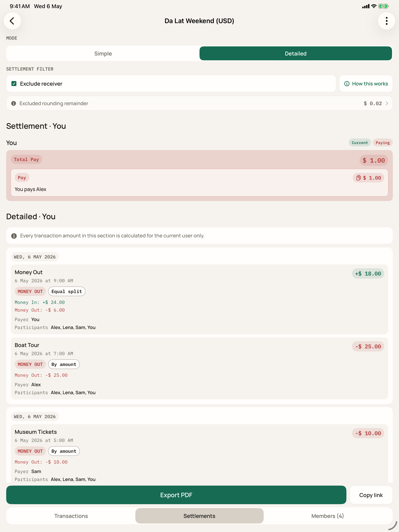The width and height of the screenshot is (399, 532).
Task: Tap the info icon in the Detailed note
Action: pos(14,236)
